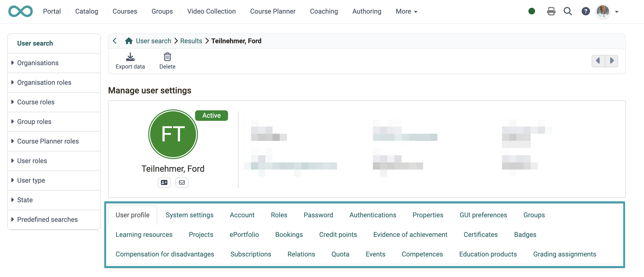Click the email envelope icon
Image resolution: width=644 pixels, height=277 pixels.
pyautogui.click(x=182, y=182)
